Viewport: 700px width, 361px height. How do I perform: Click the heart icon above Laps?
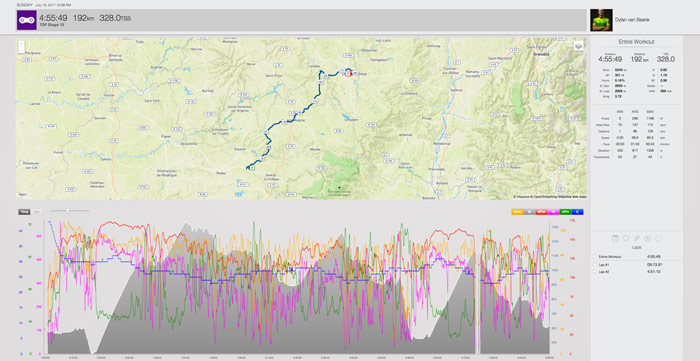(x=626, y=239)
